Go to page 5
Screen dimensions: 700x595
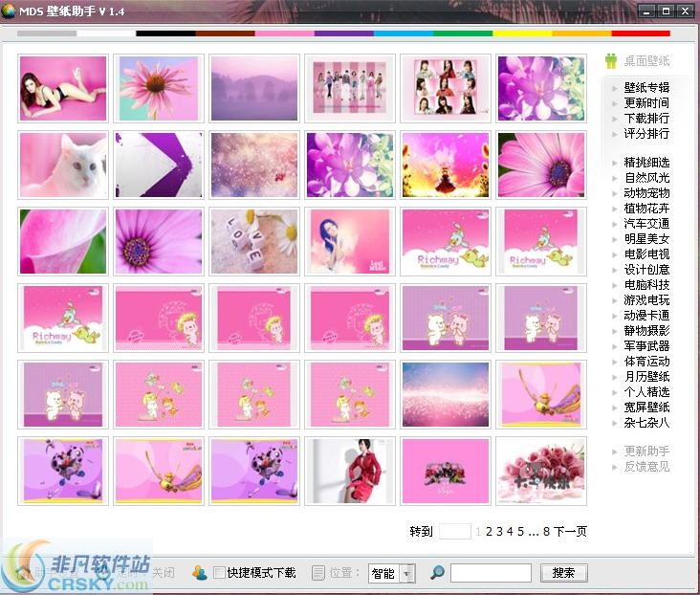(520, 532)
